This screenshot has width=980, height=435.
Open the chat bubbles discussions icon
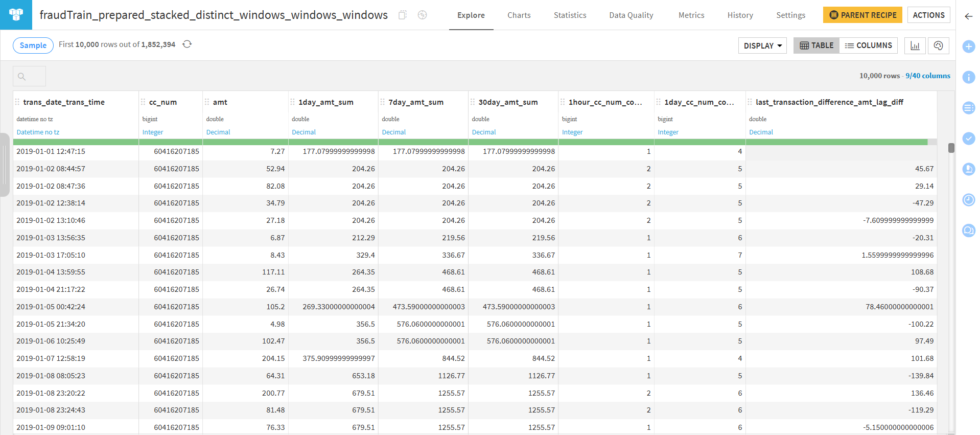click(x=969, y=231)
